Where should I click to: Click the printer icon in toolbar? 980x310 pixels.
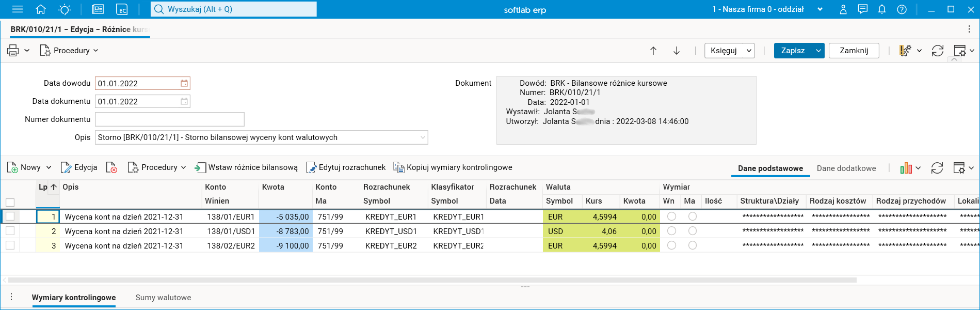click(x=13, y=51)
